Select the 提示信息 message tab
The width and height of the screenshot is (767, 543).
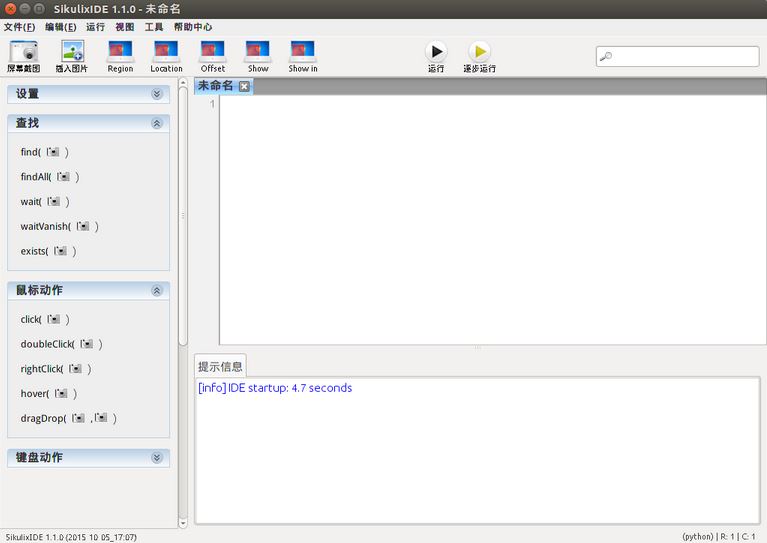point(220,366)
